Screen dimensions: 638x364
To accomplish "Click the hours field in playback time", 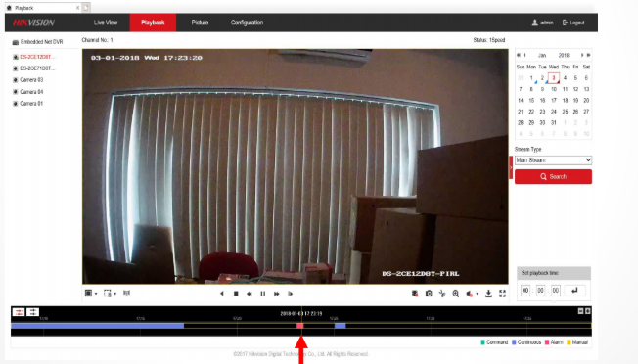I will click(x=525, y=291).
